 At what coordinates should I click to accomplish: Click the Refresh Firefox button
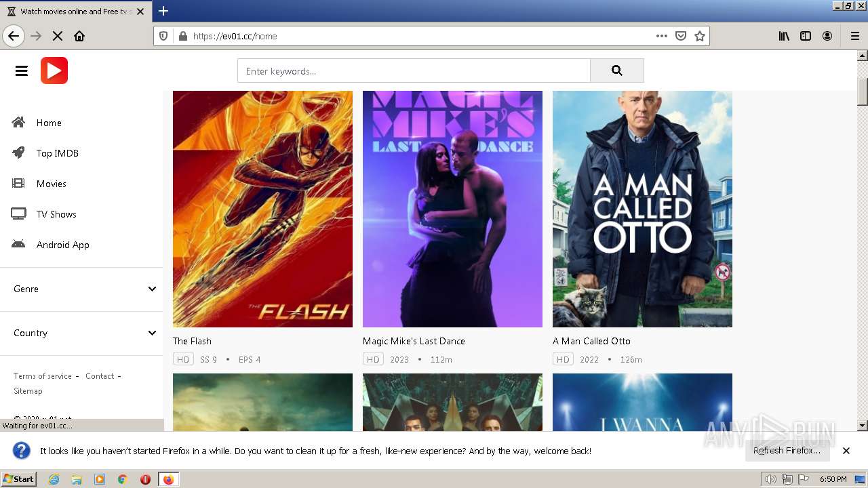coord(787,451)
